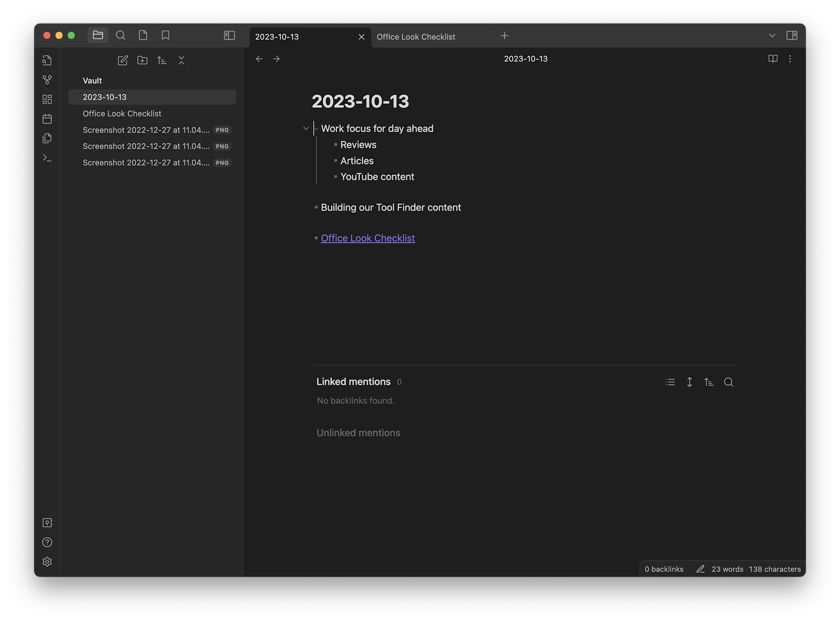
Task: Open a new tab with the plus button
Action: pos(504,36)
